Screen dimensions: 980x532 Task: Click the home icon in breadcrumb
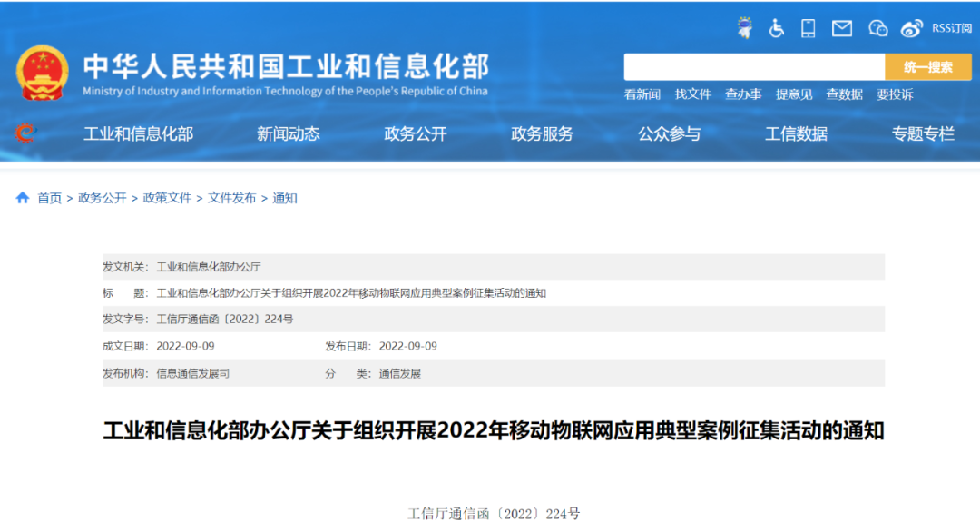[23, 198]
